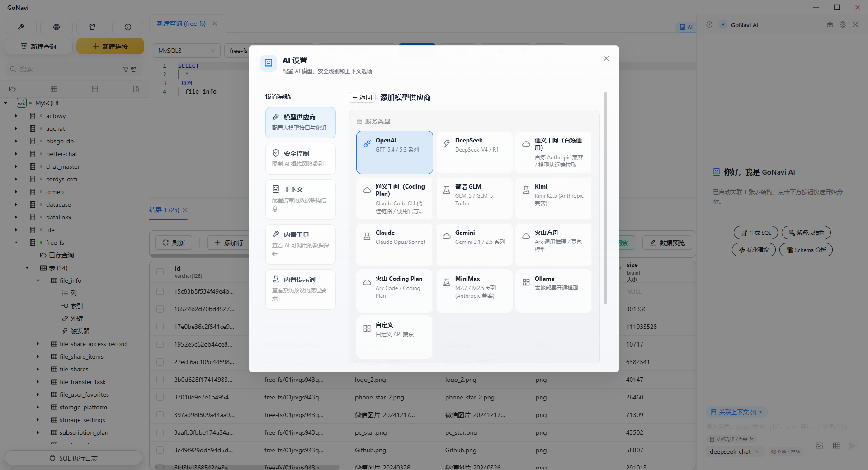Select the checkbox for row 15c83b5f534f49e4b

point(160,291)
